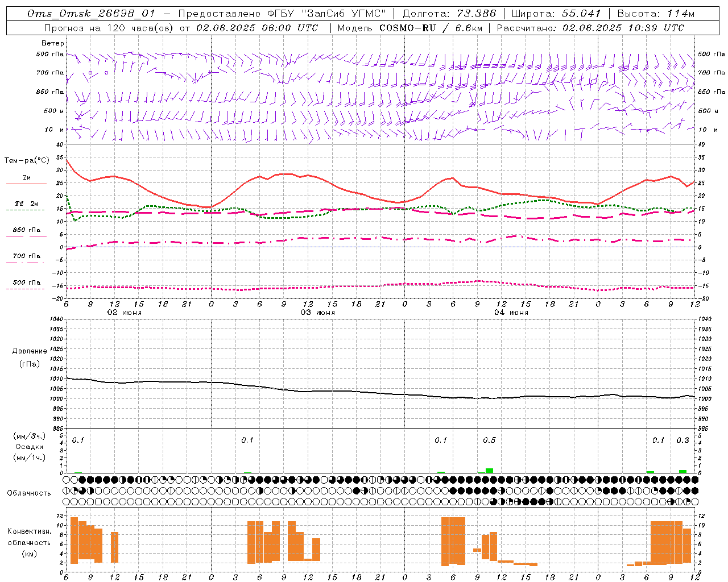Screen dimensions: 728x582
Task: Click the Конвективн. label
Action: coord(30,531)
